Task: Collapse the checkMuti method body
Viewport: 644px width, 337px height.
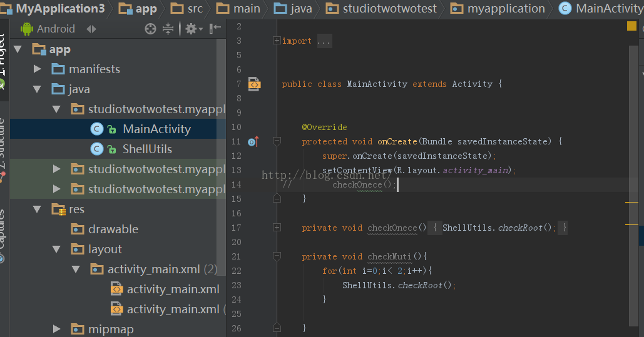Action: 277,257
